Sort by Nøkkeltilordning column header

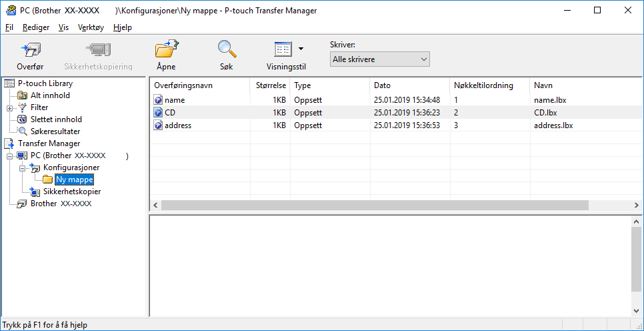coord(489,85)
